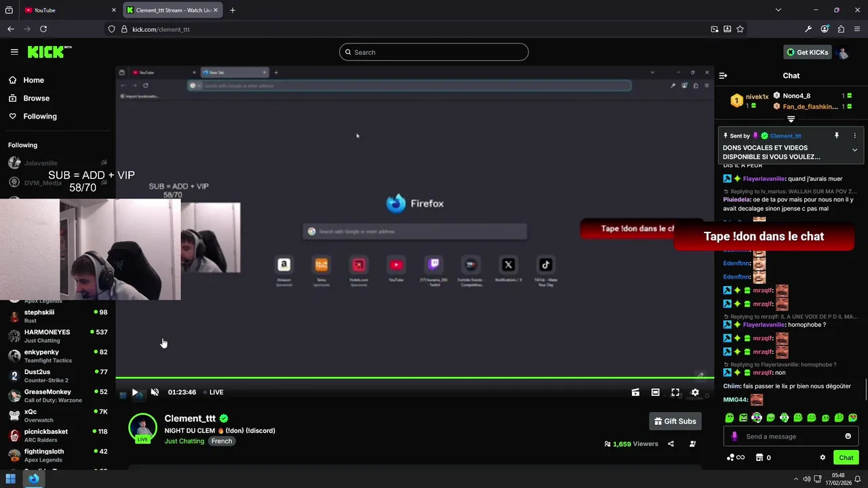Go to Home in sidebar
This screenshot has width=868, height=488.
pyautogui.click(x=26, y=80)
